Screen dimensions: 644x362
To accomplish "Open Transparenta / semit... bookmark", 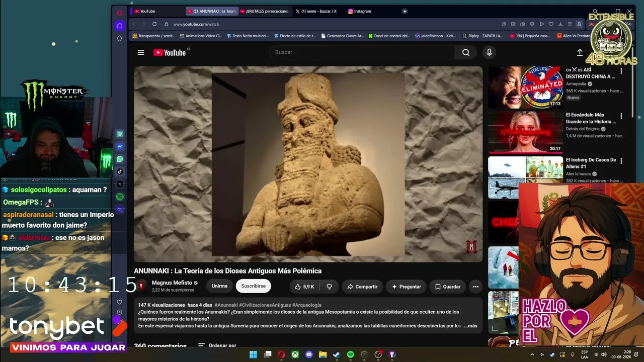I will click(x=154, y=36).
